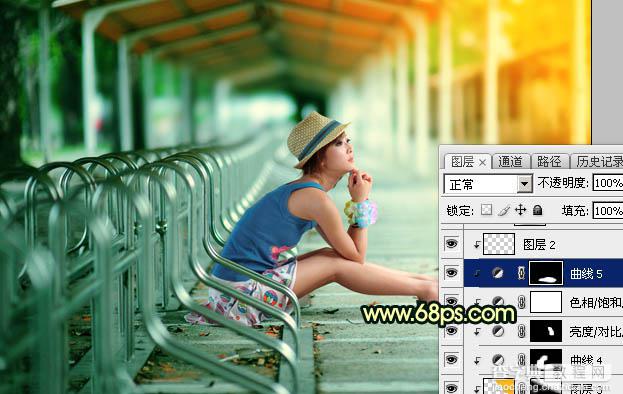The height and width of the screenshot is (394, 623).
Task: Click the 填充 value field
Action: pyautogui.click(x=608, y=211)
